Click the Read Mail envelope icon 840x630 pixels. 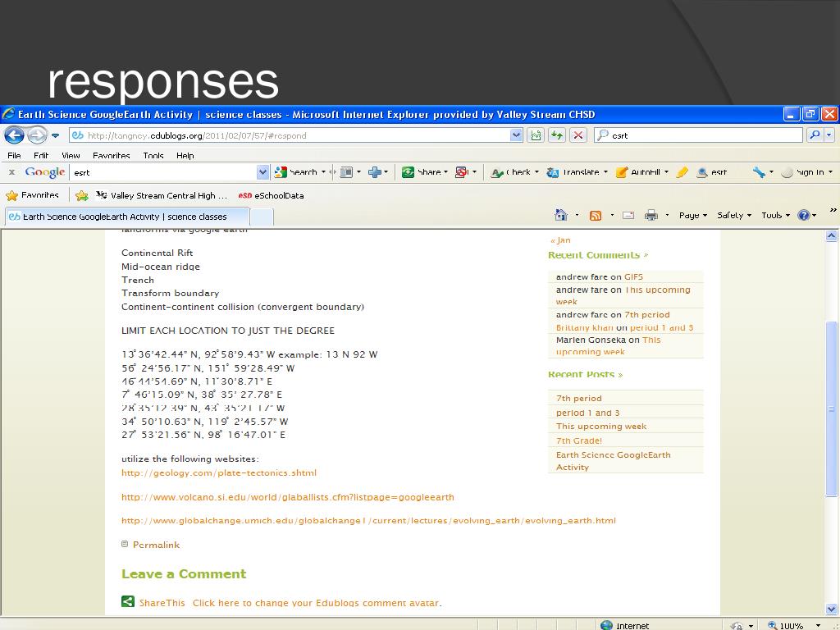tap(628, 216)
